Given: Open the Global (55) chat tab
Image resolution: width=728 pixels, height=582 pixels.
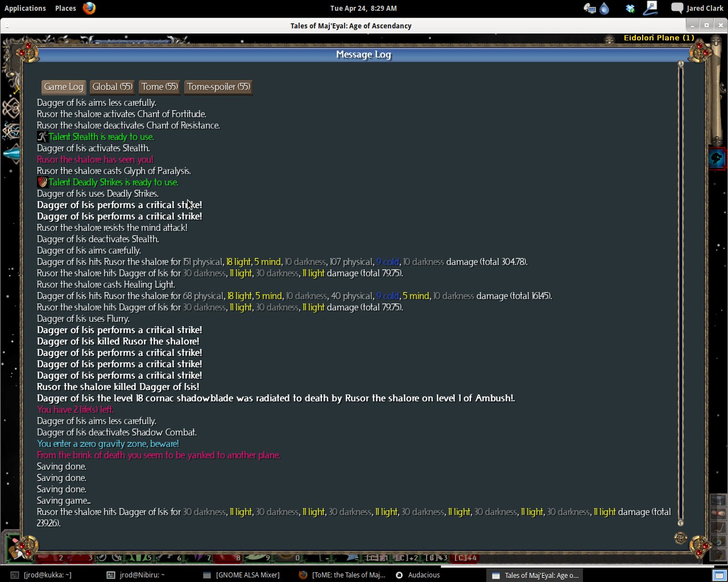Looking at the screenshot, I should [x=112, y=87].
